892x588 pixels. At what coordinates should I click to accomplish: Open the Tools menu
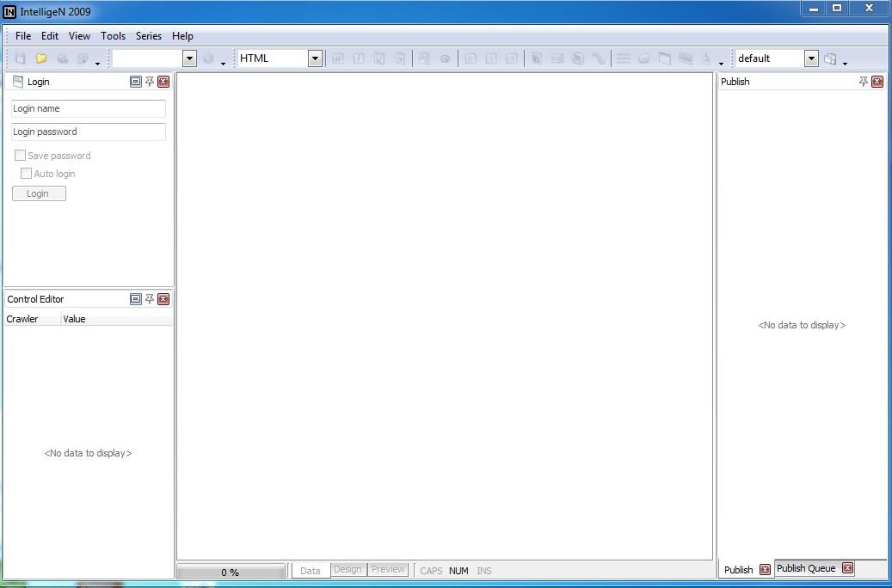[x=113, y=36]
